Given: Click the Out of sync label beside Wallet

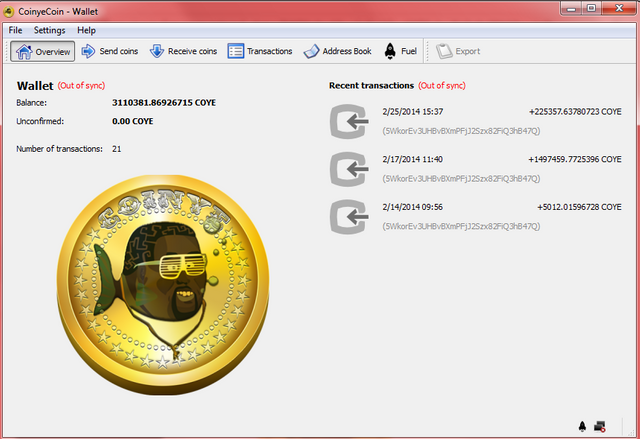Looking at the screenshot, I should [81, 86].
